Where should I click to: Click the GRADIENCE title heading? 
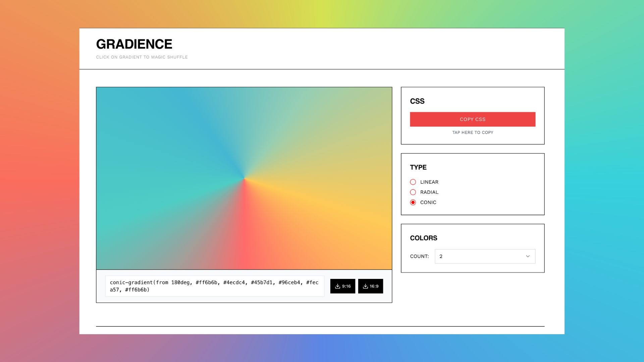(x=134, y=44)
